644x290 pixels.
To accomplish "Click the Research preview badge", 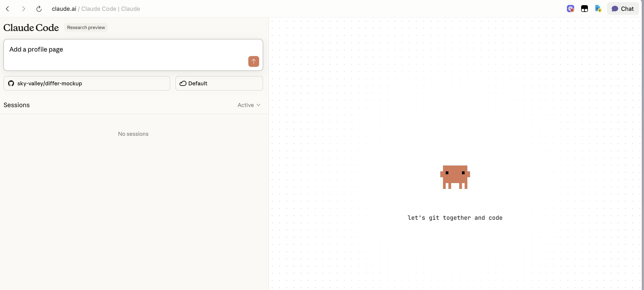I will click(86, 27).
